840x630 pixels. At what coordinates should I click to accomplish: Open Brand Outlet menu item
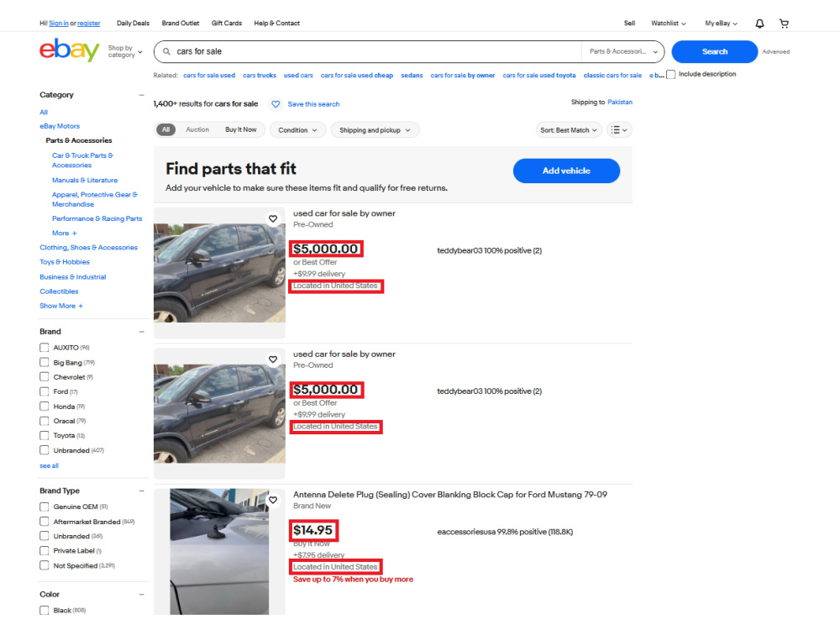point(181,23)
